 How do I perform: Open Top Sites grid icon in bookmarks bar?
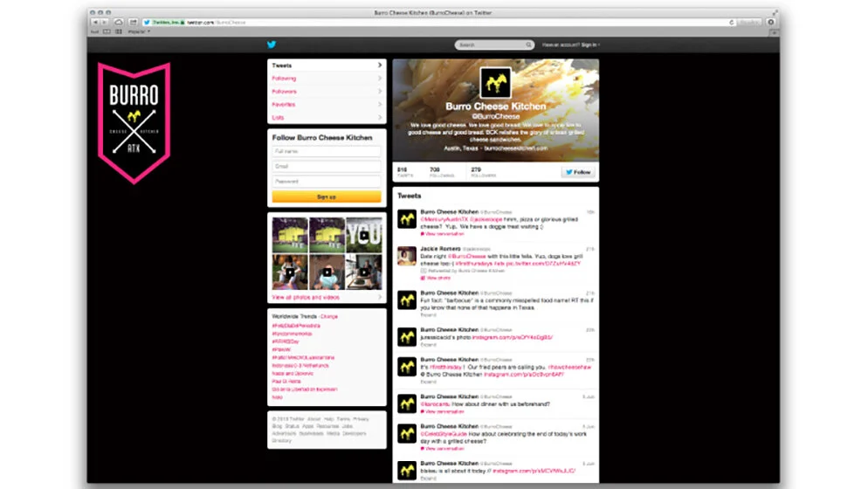pos(119,31)
